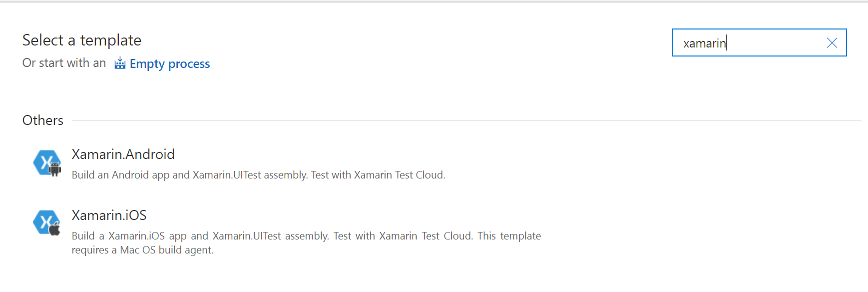The height and width of the screenshot is (292, 868).
Task: Click the Select a template heading
Action: pos(82,40)
